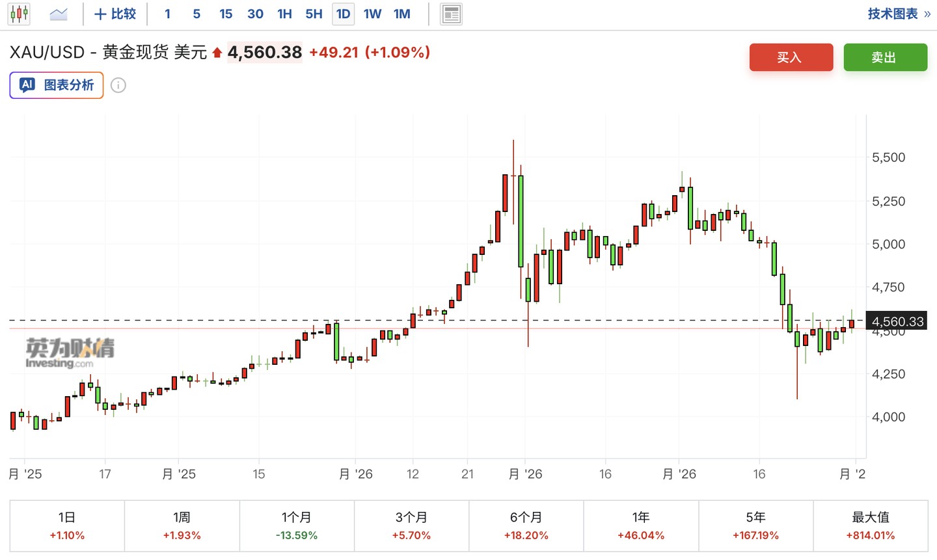Click the info icon beside 图表分析
937x560 pixels.
pos(118,85)
